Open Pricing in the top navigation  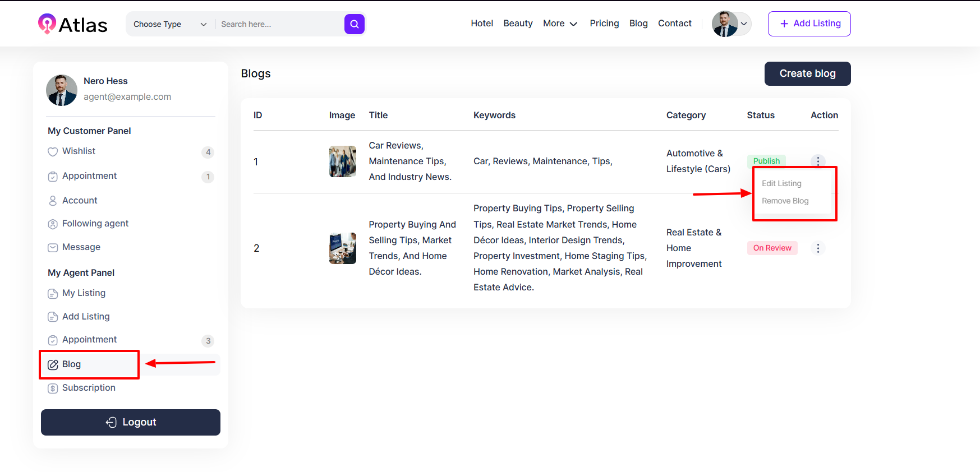pos(604,24)
